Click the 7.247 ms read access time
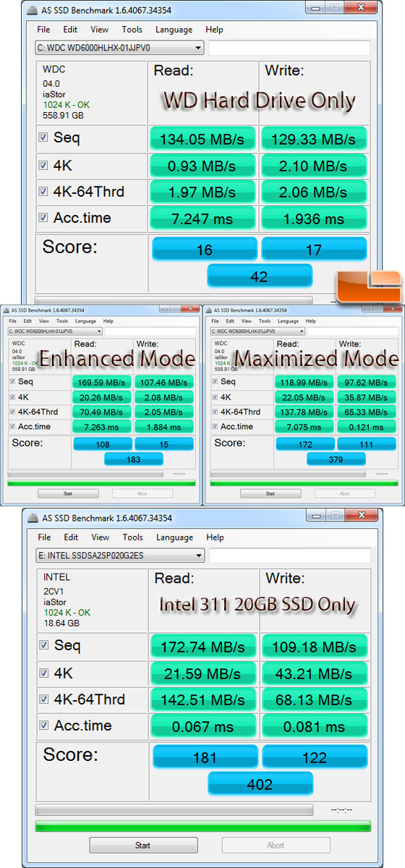 point(202,218)
